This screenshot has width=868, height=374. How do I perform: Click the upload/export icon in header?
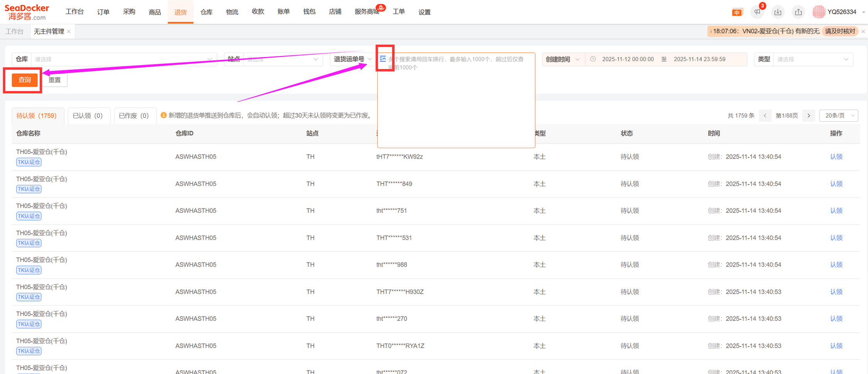(x=798, y=12)
